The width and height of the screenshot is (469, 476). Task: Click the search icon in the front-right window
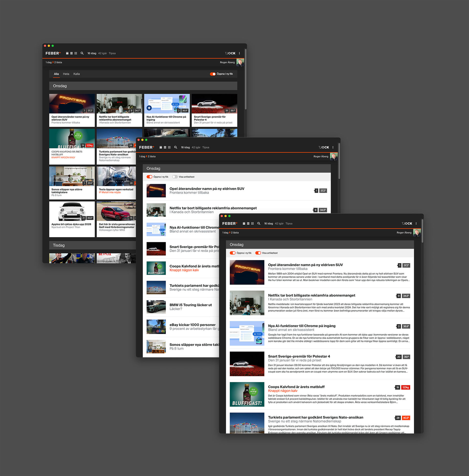click(x=259, y=224)
